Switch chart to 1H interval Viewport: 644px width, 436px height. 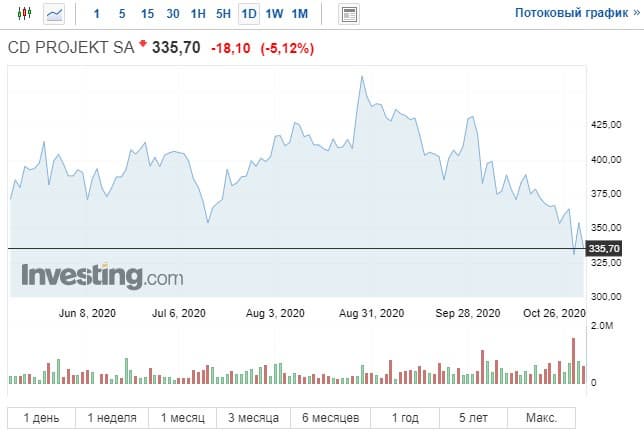(x=198, y=14)
